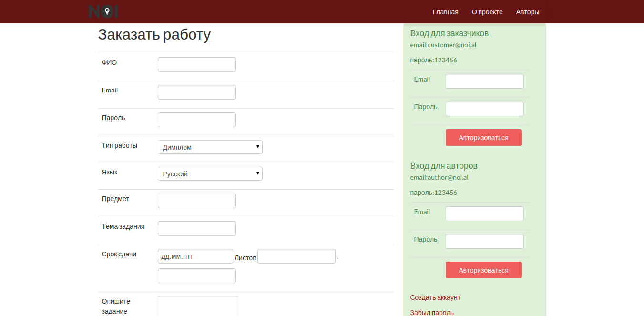Click the second Листов field below the date
Viewport: 644px width, 316px height.
point(197,275)
